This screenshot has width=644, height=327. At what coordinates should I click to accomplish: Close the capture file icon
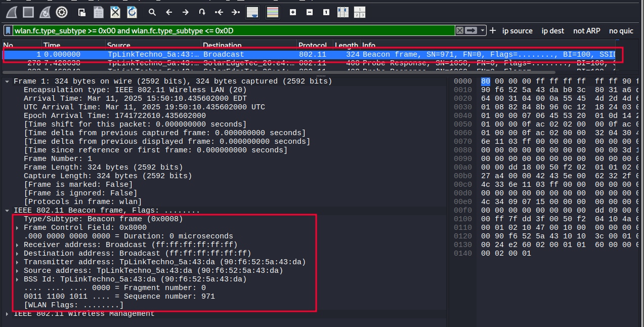point(115,12)
